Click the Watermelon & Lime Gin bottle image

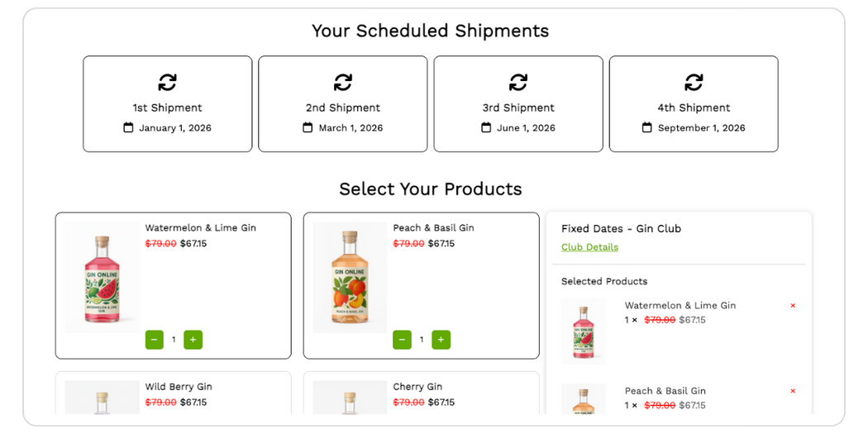click(x=103, y=278)
